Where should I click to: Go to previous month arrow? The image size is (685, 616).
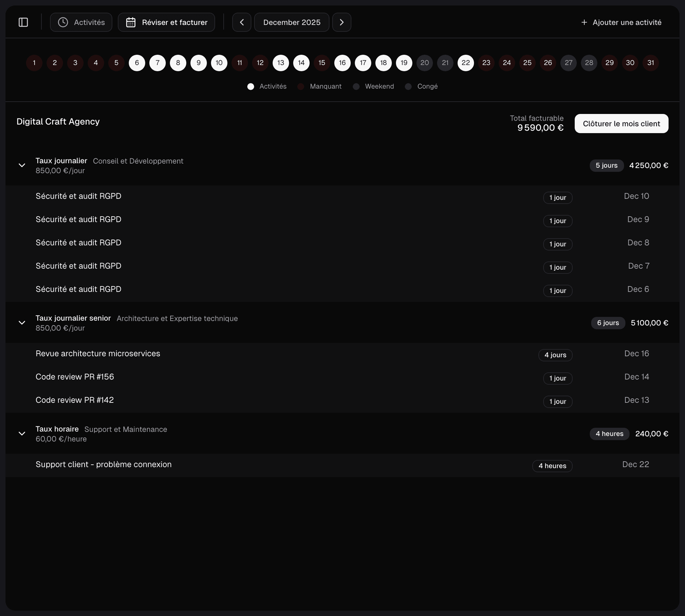[242, 22]
